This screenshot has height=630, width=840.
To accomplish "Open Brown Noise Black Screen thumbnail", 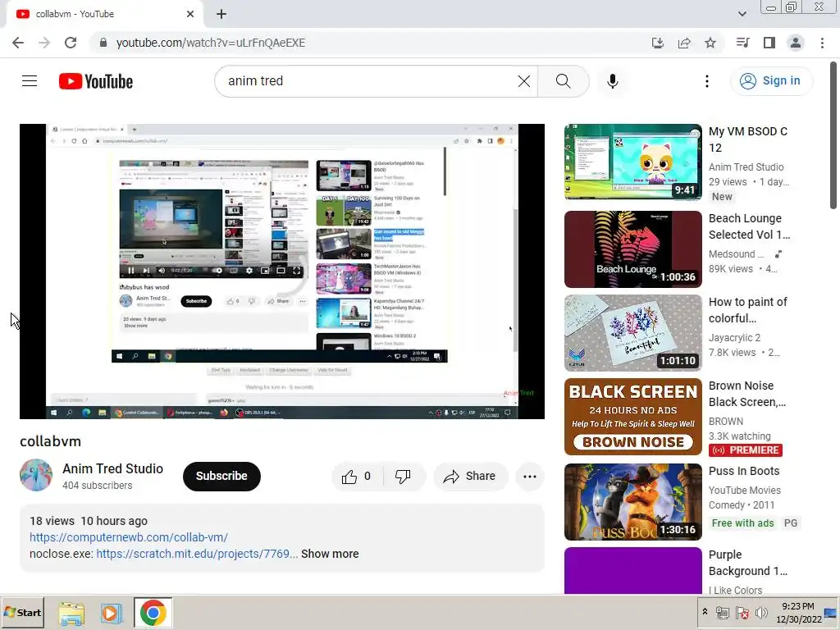I will (632, 417).
